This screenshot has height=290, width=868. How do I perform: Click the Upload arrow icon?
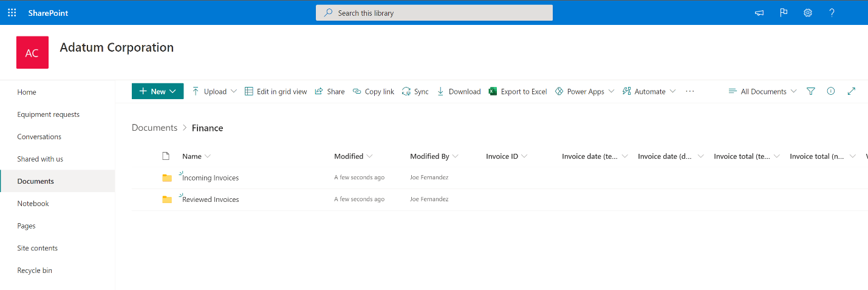click(196, 91)
